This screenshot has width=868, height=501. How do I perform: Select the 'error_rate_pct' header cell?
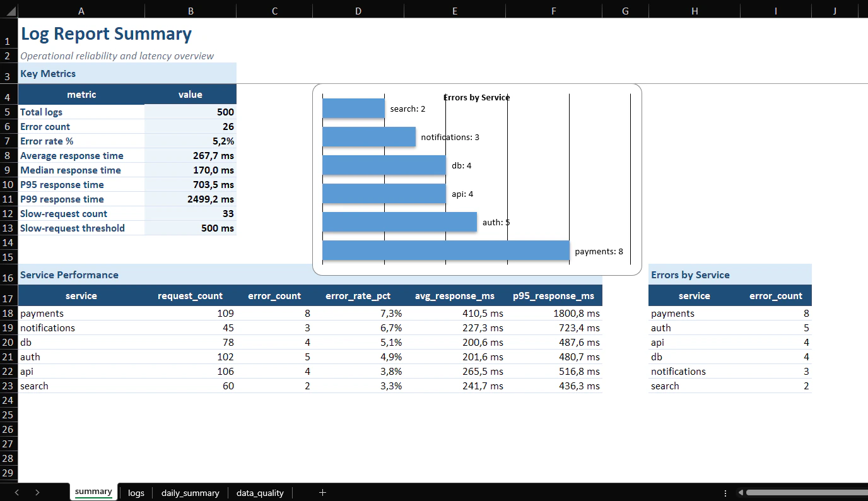point(358,296)
